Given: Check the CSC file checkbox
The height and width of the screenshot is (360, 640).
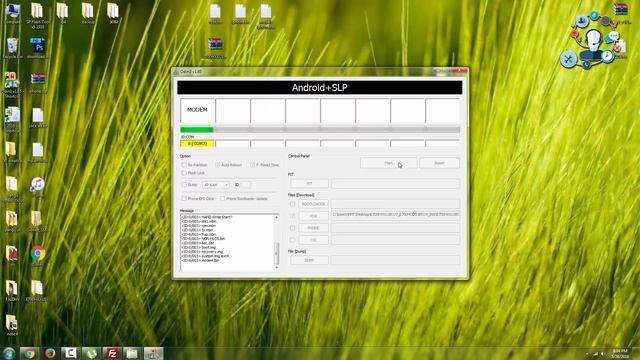Looking at the screenshot, I should pyautogui.click(x=292, y=240).
